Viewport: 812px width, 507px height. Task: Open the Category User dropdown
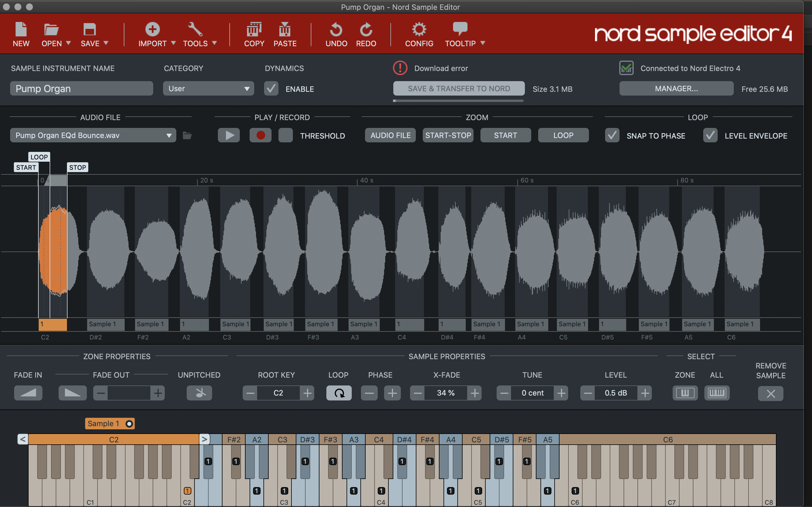click(208, 89)
